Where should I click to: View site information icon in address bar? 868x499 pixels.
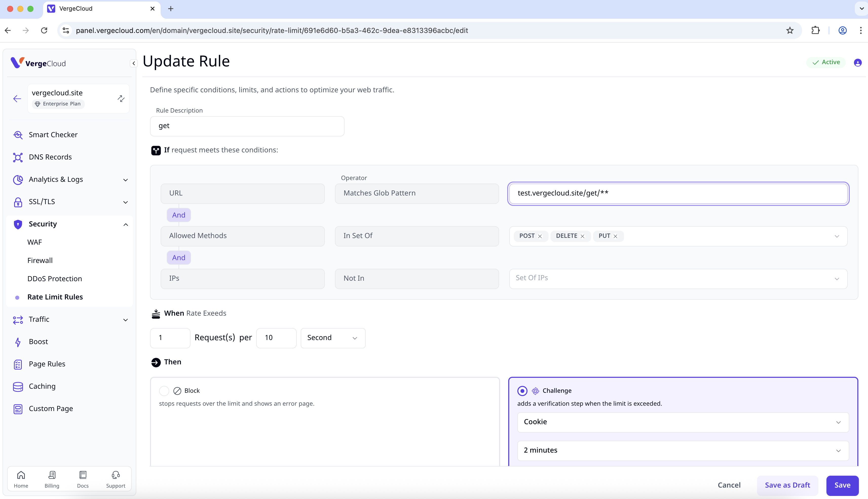pos(66,30)
